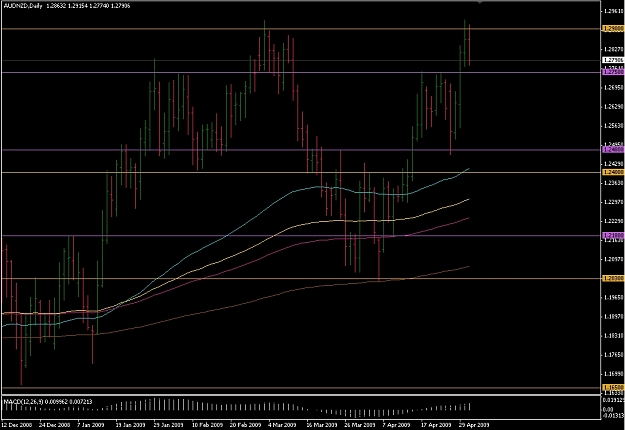Click the 1.16990 price scale label
Viewport: 625px width, 430px height.
(614, 374)
